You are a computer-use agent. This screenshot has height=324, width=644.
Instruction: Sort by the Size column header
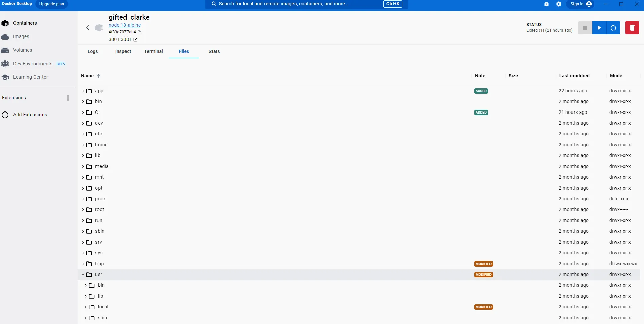coord(513,76)
